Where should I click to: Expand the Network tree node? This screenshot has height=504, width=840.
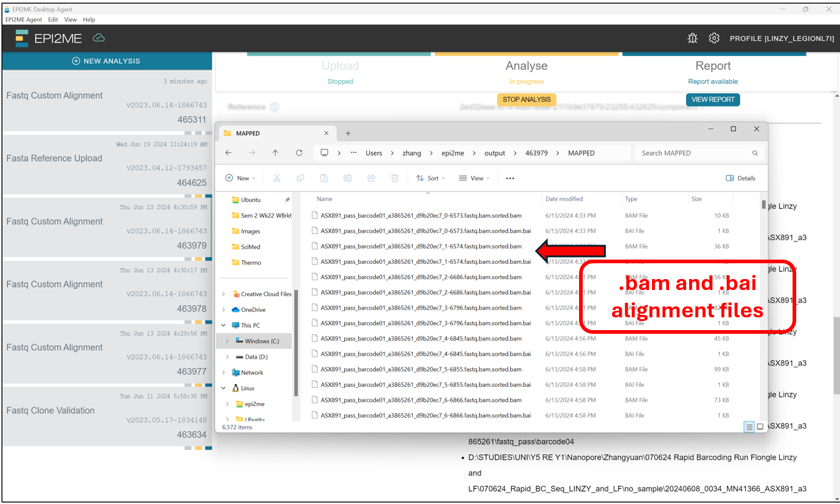click(x=223, y=373)
